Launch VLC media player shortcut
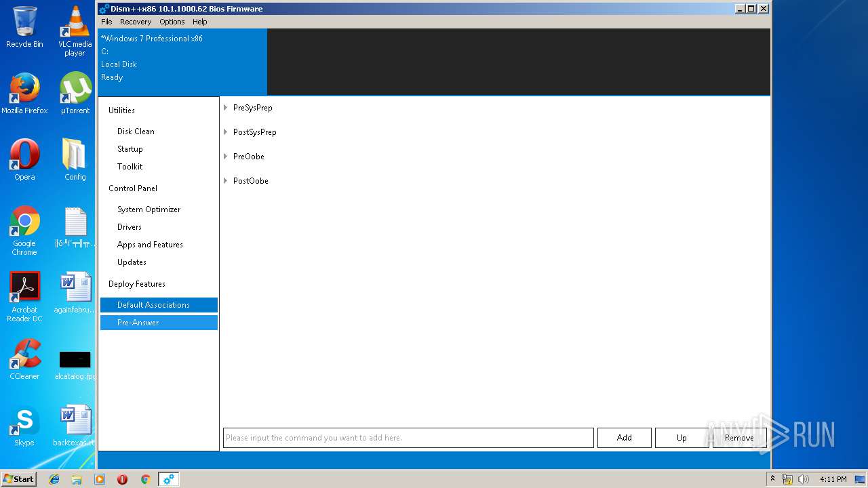This screenshot has width=868, height=488. 75,31
